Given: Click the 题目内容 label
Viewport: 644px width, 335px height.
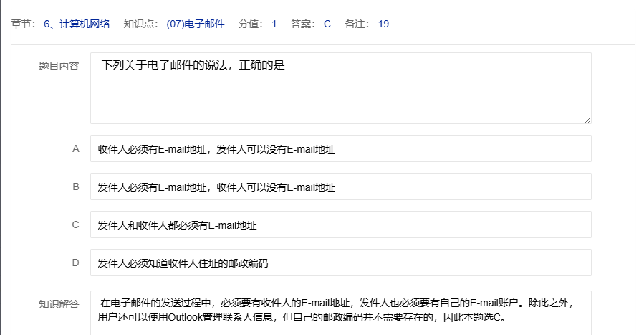Looking at the screenshot, I should [59, 66].
